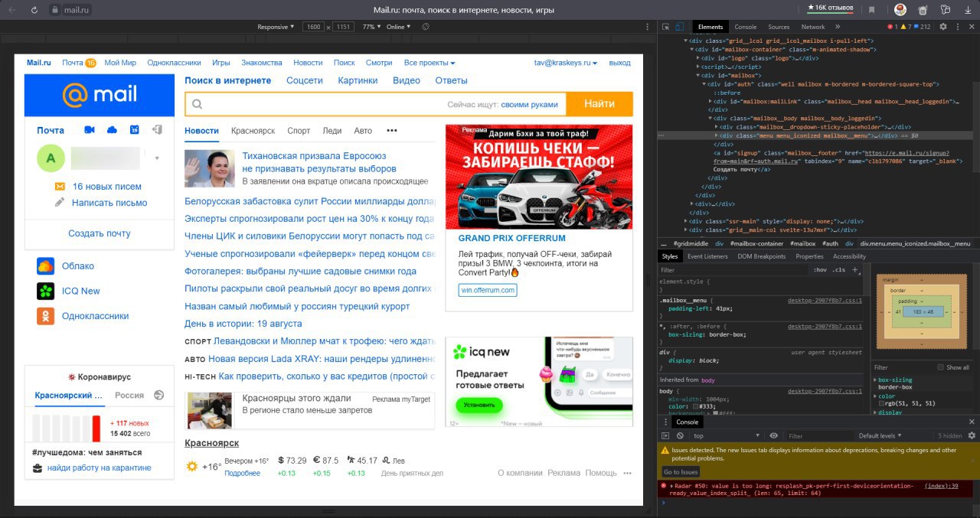This screenshot has height=518, width=980.
Task: Expand the account dropdown arrow beside the avatar
Action: pos(157,158)
